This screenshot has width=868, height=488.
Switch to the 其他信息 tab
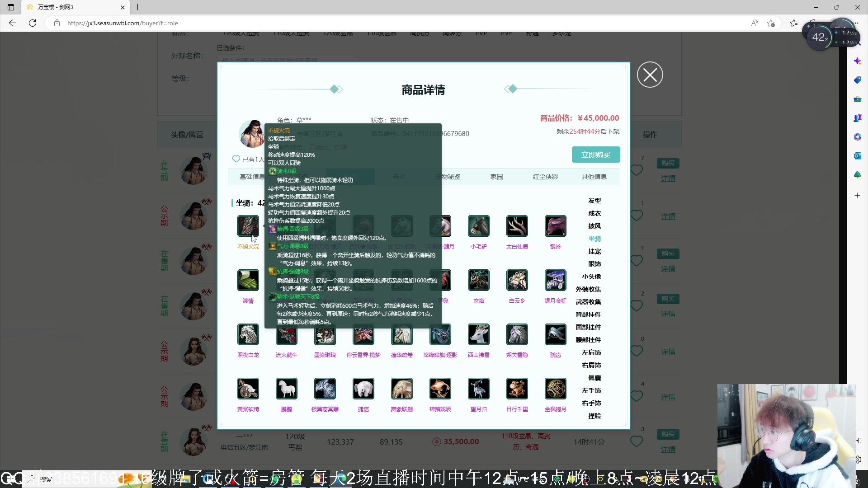click(594, 177)
